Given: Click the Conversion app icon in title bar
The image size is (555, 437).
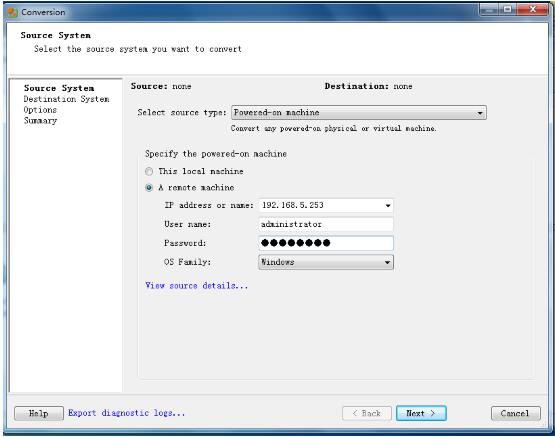Looking at the screenshot, I should pyautogui.click(x=13, y=12).
